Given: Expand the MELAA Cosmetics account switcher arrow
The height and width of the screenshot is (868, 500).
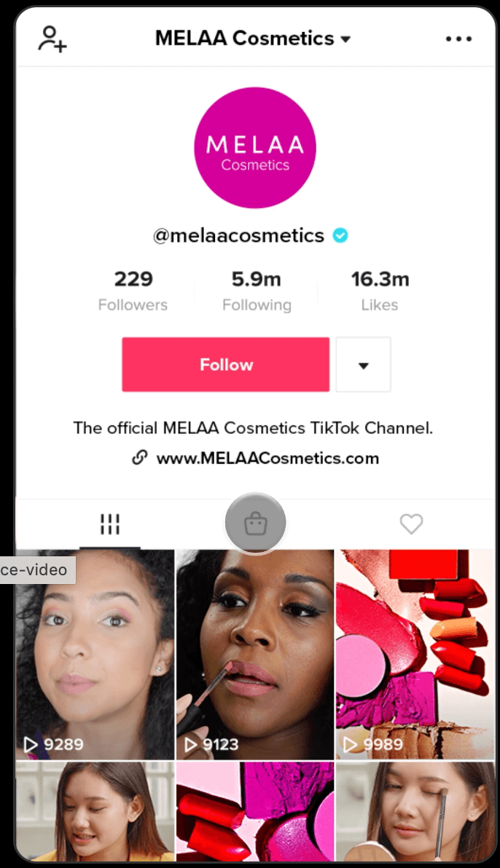Looking at the screenshot, I should click(346, 39).
